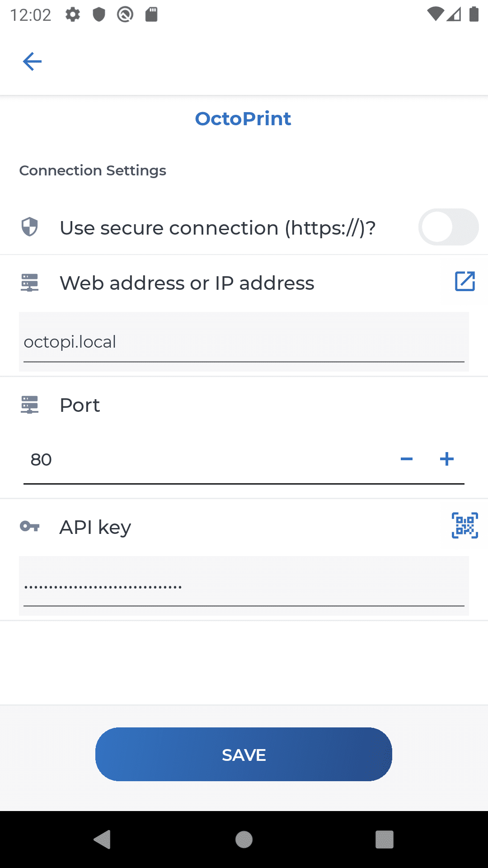Edit the octopi.local address field

244,342
